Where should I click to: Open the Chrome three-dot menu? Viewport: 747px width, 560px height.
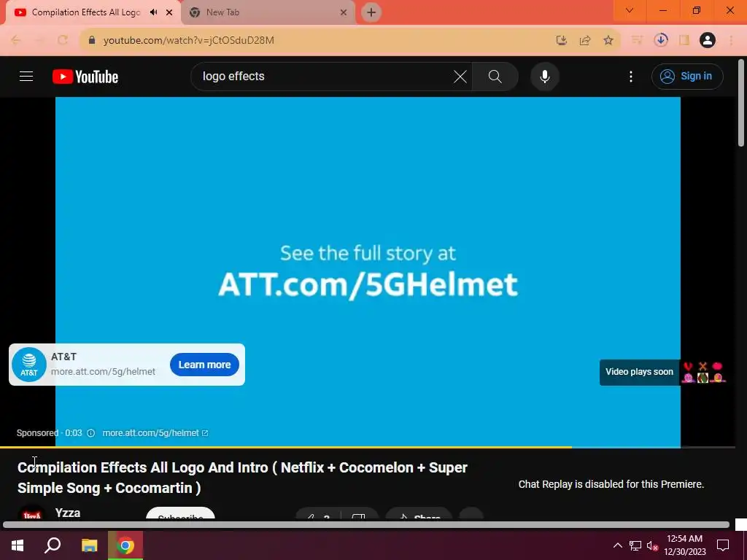pos(731,41)
